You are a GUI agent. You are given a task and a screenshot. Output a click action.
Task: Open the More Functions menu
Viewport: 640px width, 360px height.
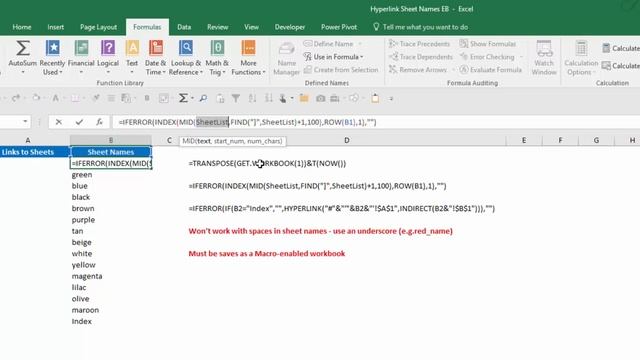[248, 58]
